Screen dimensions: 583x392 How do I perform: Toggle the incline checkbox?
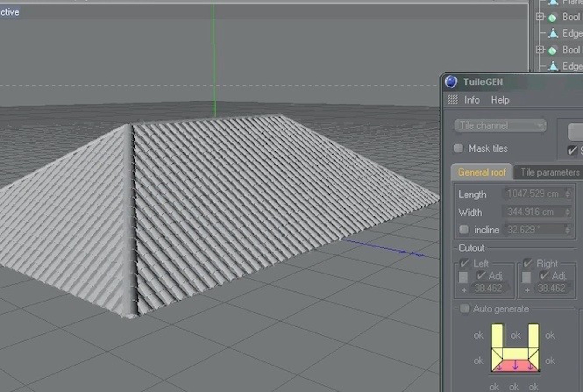pos(464,229)
